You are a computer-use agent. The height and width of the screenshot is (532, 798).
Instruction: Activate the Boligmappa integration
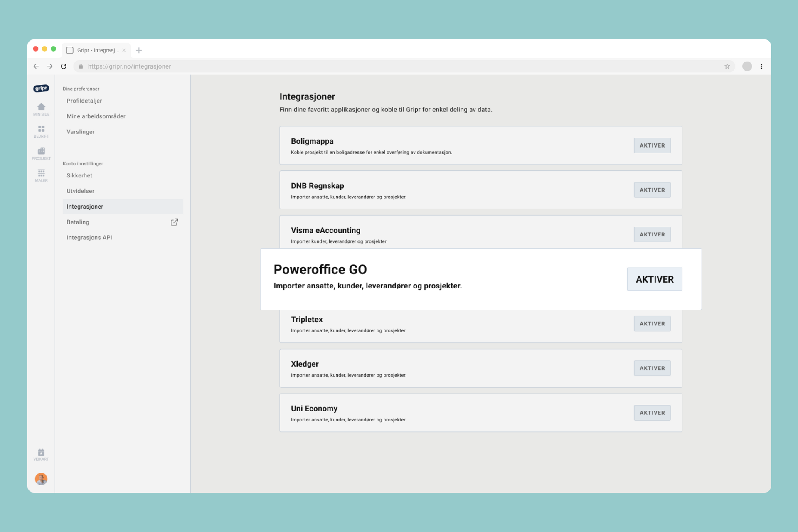pyautogui.click(x=652, y=145)
